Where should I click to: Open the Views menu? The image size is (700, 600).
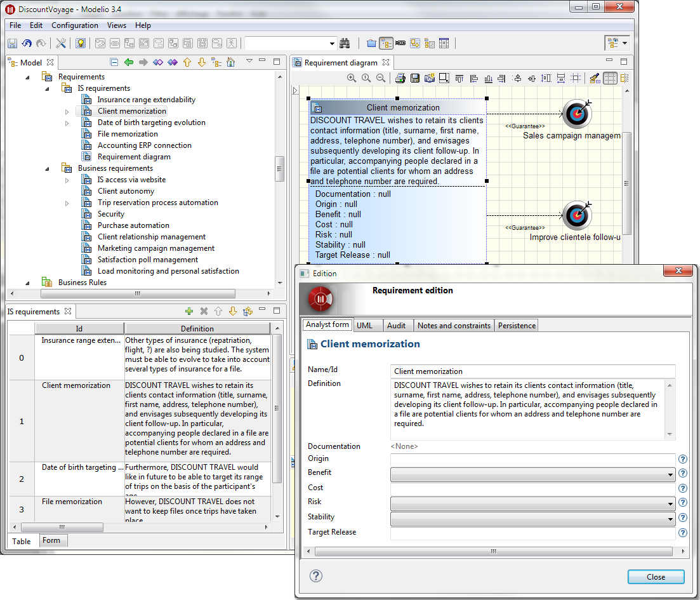pyautogui.click(x=117, y=25)
